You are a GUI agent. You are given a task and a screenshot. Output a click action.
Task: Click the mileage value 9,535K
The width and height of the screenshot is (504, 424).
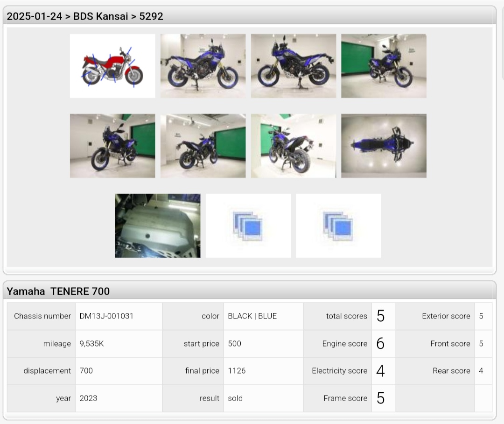point(91,344)
